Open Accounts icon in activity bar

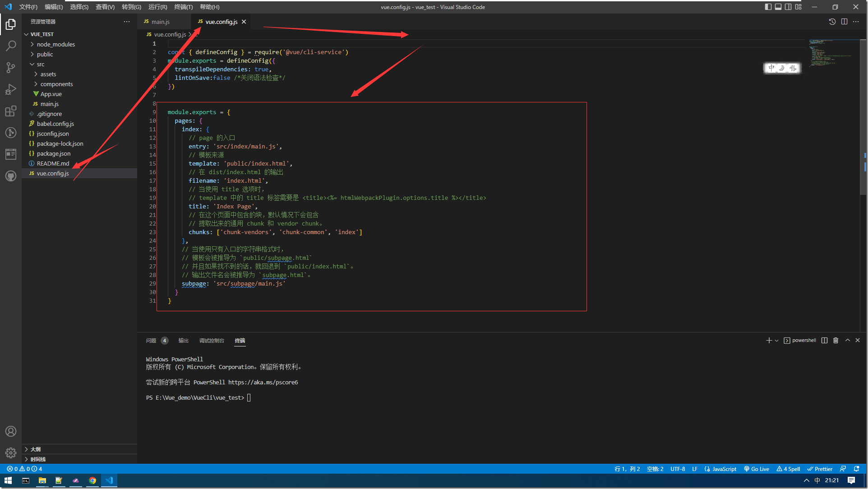click(x=11, y=431)
